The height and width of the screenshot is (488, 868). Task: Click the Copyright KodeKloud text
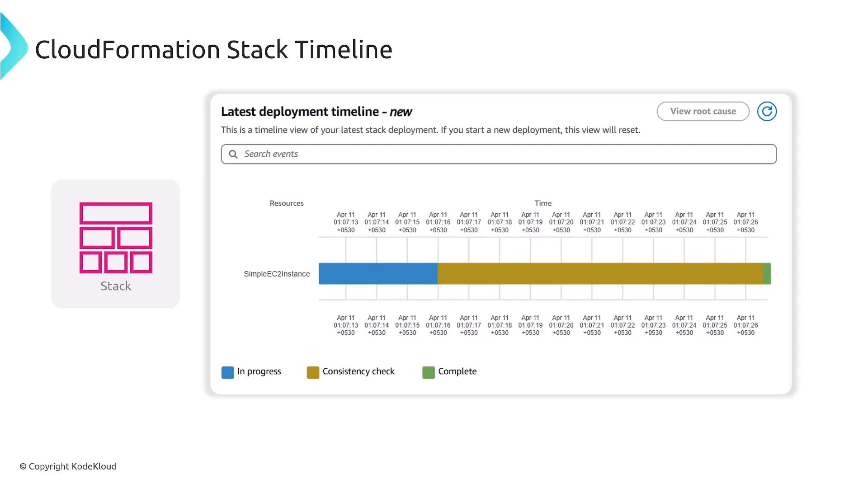point(68,466)
